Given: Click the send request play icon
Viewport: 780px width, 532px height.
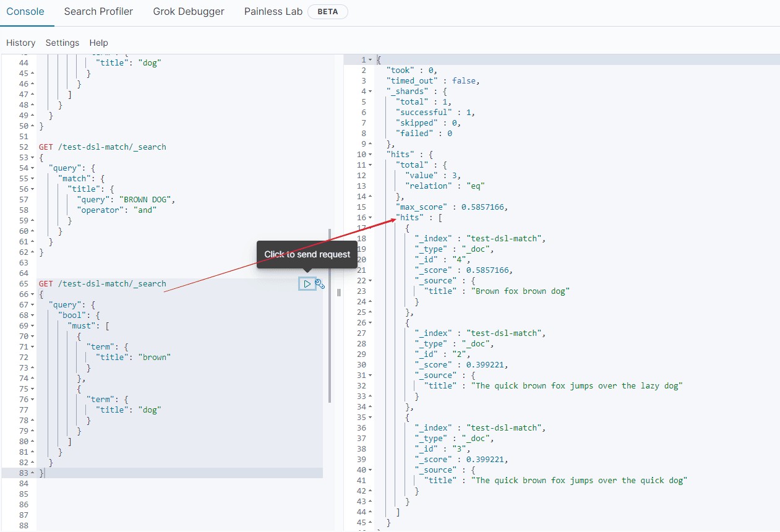Looking at the screenshot, I should coord(307,283).
